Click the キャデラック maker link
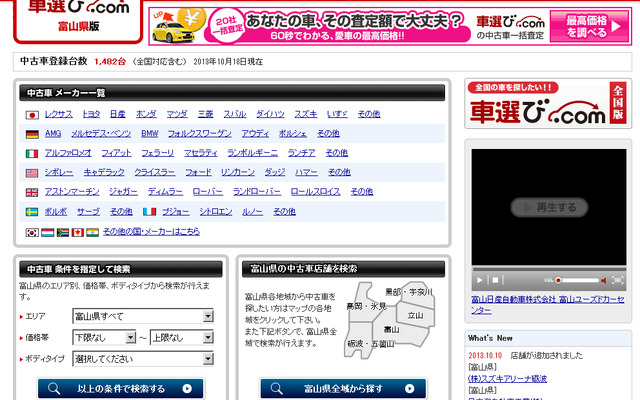Screen dimensions: 640x400 coord(104,172)
